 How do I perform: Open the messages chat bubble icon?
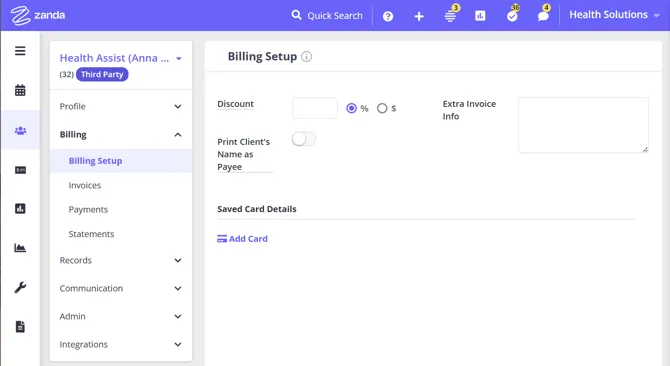543,15
